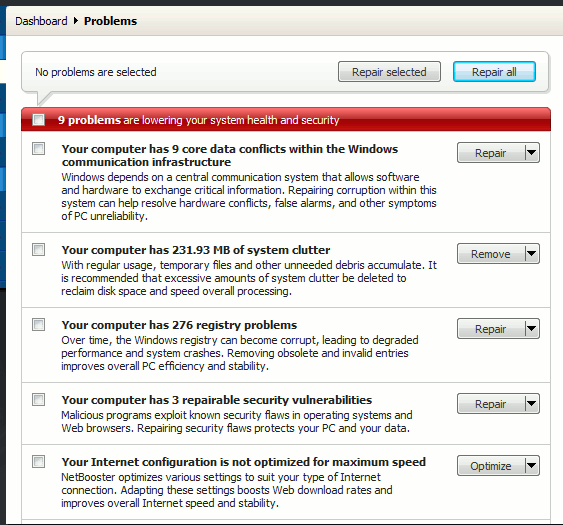
Task: Open dropdown arrow beside core conflicts Repair
Action: (532, 153)
